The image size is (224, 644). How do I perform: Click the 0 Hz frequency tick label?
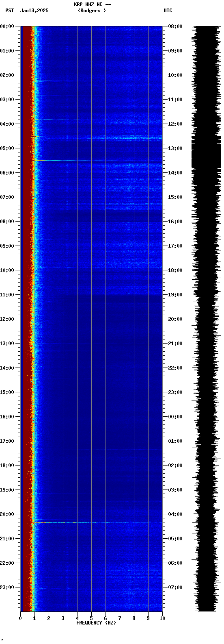[x=20, y=618]
